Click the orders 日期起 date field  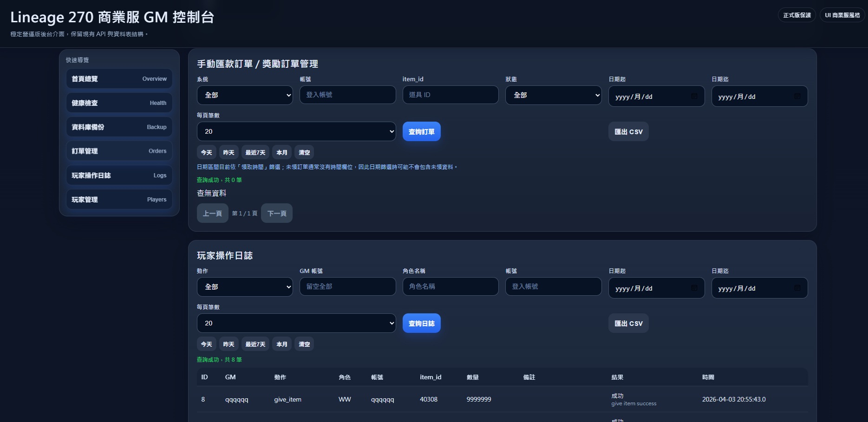pos(657,96)
